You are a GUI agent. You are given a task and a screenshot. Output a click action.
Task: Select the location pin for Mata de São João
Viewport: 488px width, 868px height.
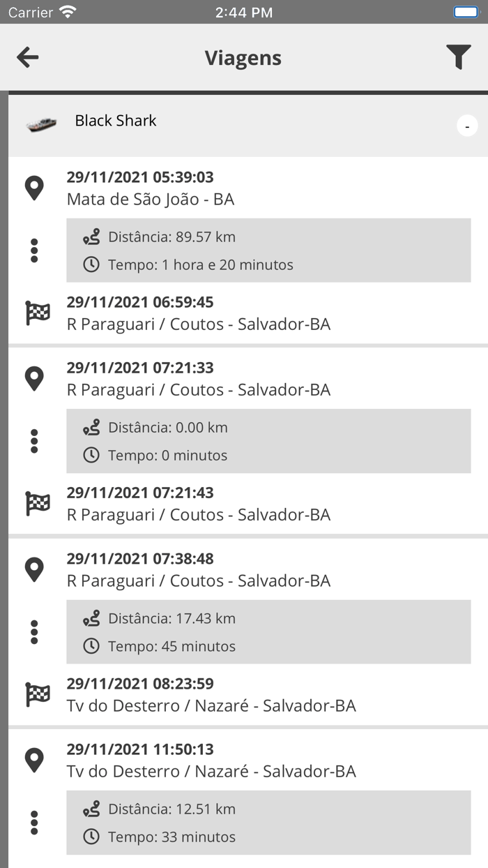pos(34,187)
